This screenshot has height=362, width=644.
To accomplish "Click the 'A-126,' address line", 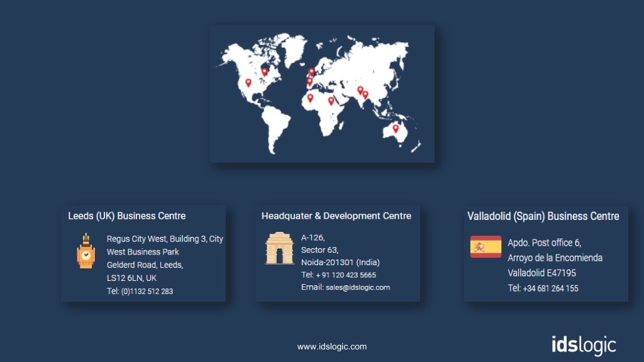I will pyautogui.click(x=313, y=238).
